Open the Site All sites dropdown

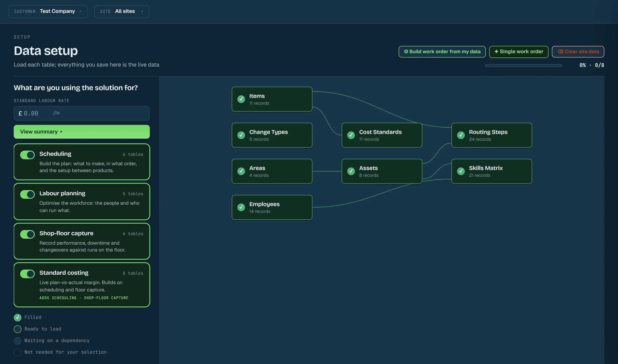click(122, 11)
